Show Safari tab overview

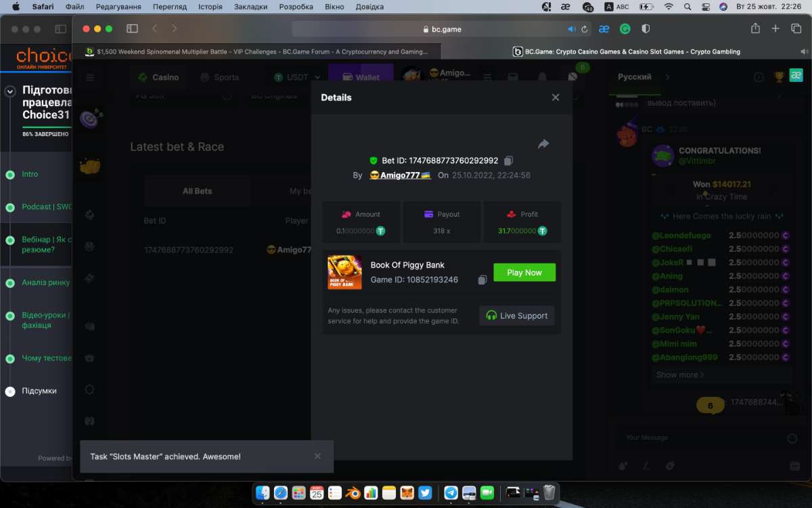coord(796,28)
